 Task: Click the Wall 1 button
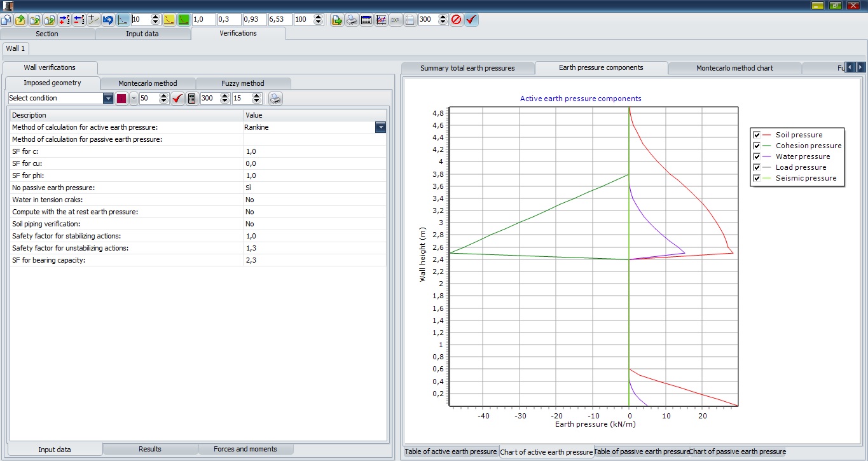(x=16, y=48)
